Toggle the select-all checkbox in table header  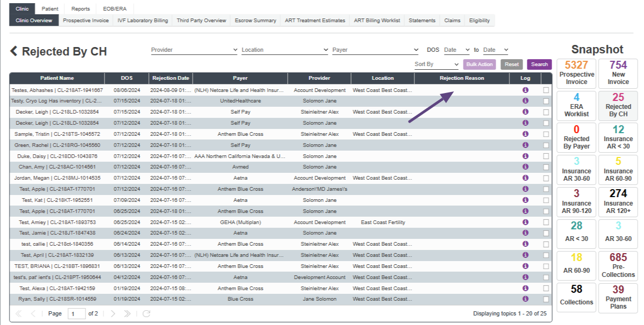tap(546, 78)
